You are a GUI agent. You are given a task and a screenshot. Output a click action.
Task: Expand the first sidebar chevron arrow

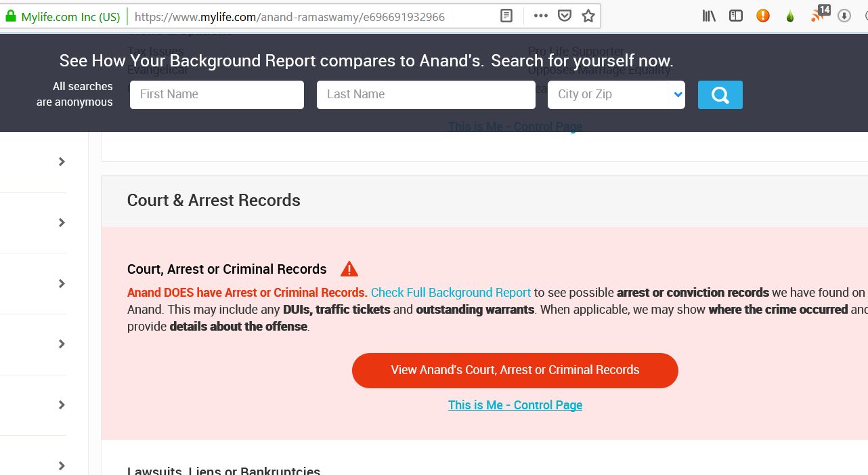[x=62, y=161]
